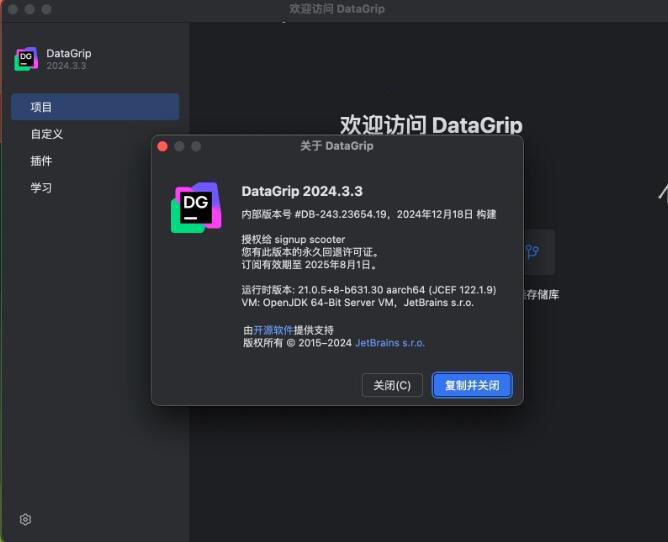Image resolution: width=668 pixels, height=542 pixels.
Task: Click the 存储库 label in welcome window
Action: [542, 295]
